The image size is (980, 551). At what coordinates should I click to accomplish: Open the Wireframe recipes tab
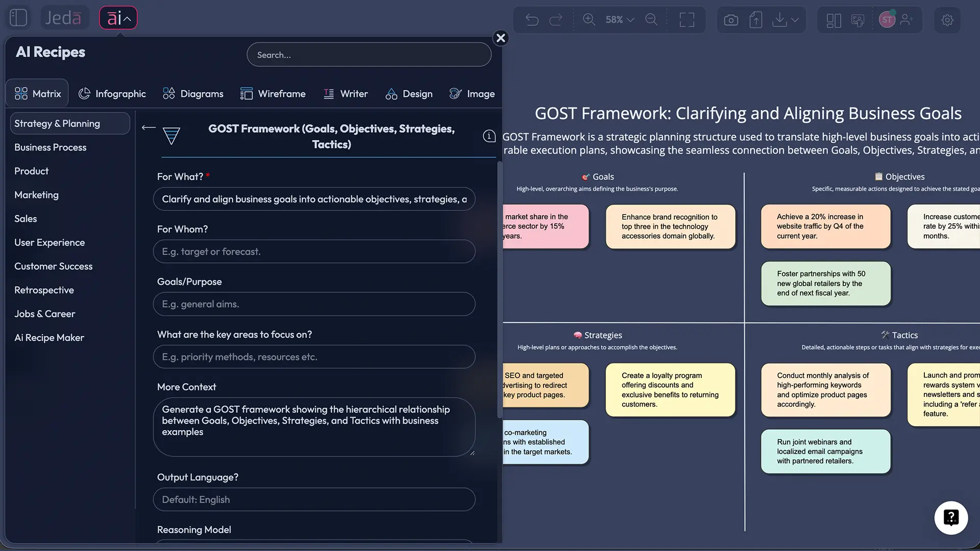click(273, 93)
